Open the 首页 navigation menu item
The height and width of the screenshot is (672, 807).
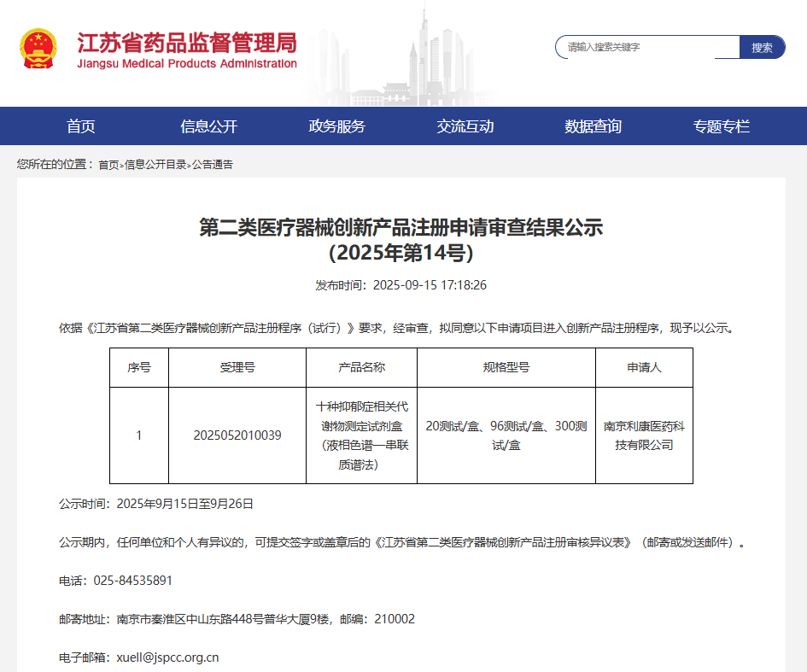point(81,126)
